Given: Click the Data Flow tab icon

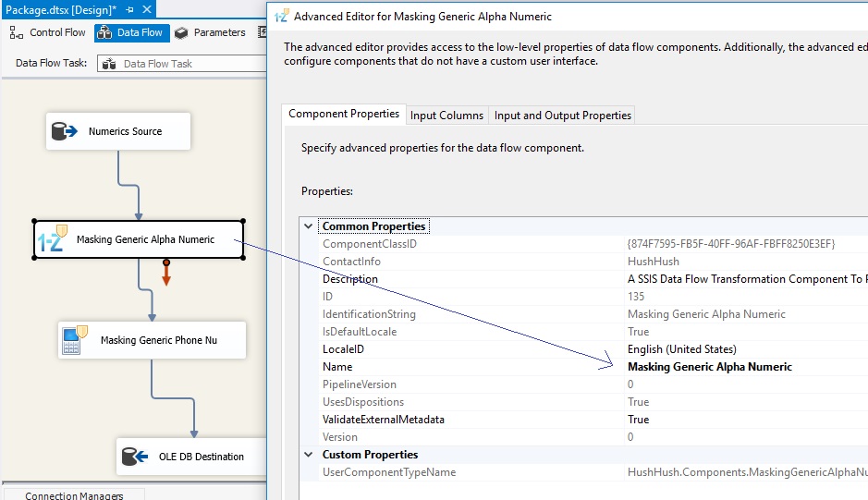Looking at the screenshot, I should [104, 32].
